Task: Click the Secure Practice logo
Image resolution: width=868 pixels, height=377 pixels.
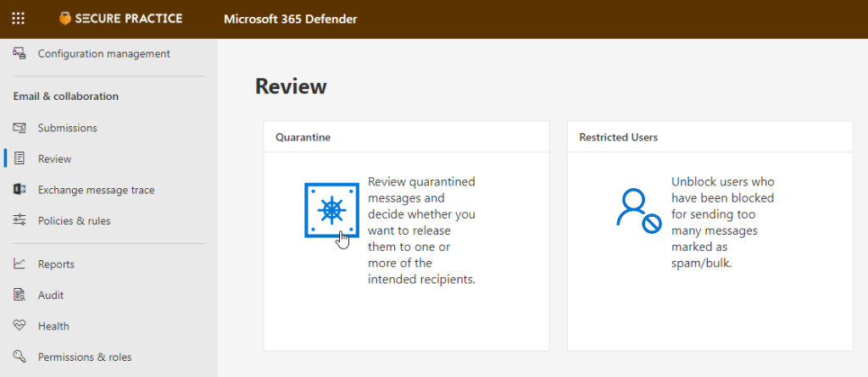Action: pos(120,19)
